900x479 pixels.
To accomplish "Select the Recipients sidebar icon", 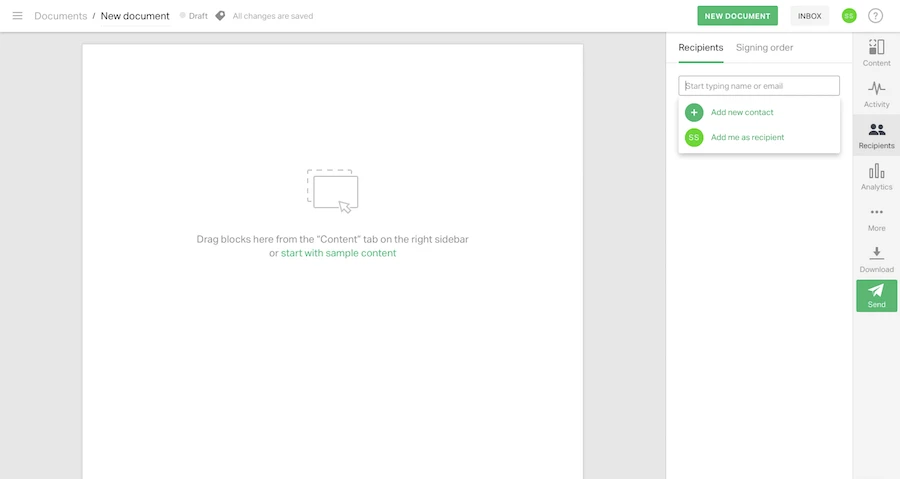I will (876, 136).
